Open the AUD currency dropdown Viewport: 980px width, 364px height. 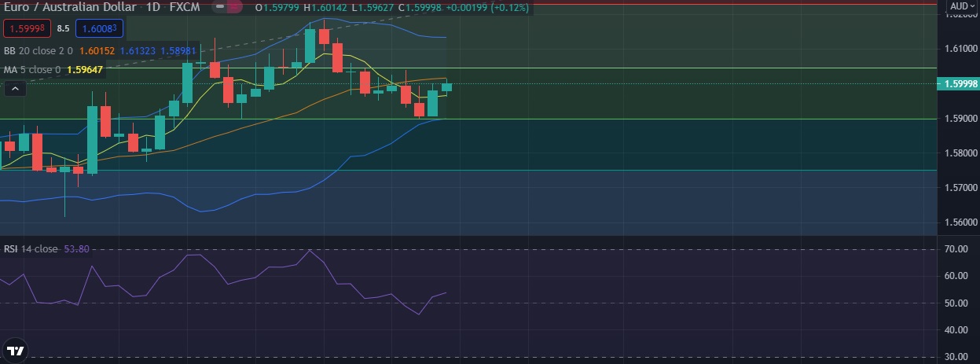pos(961,6)
